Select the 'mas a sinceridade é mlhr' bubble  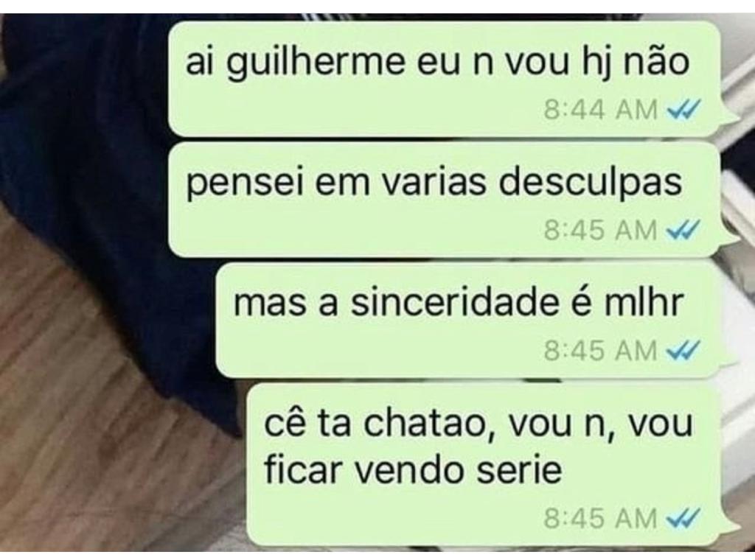pyautogui.click(x=468, y=320)
